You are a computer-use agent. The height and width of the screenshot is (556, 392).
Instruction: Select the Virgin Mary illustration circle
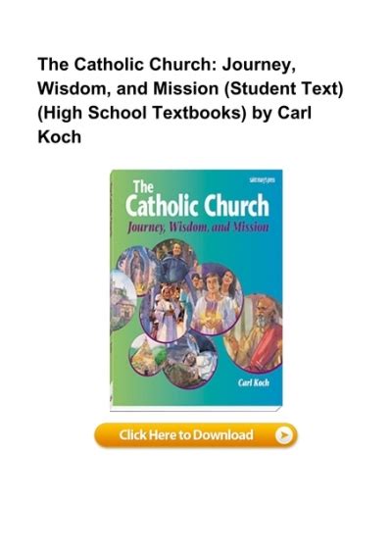136,271
